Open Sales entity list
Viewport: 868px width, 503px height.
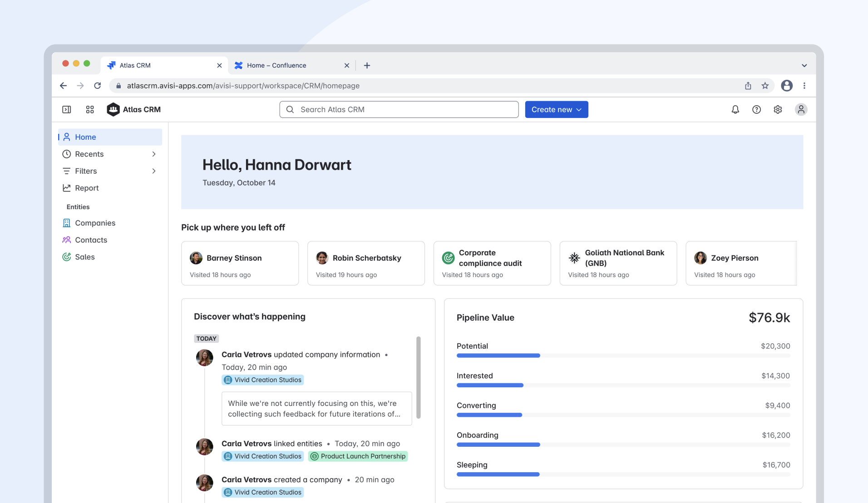coord(110,257)
